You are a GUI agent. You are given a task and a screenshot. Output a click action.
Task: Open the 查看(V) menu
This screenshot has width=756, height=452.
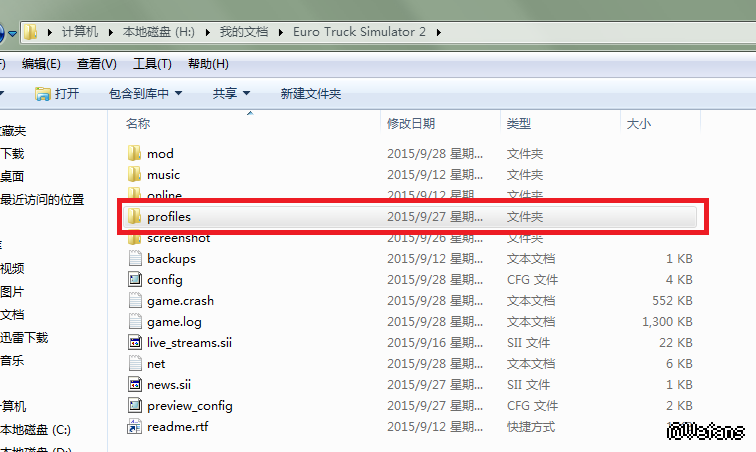[96, 64]
